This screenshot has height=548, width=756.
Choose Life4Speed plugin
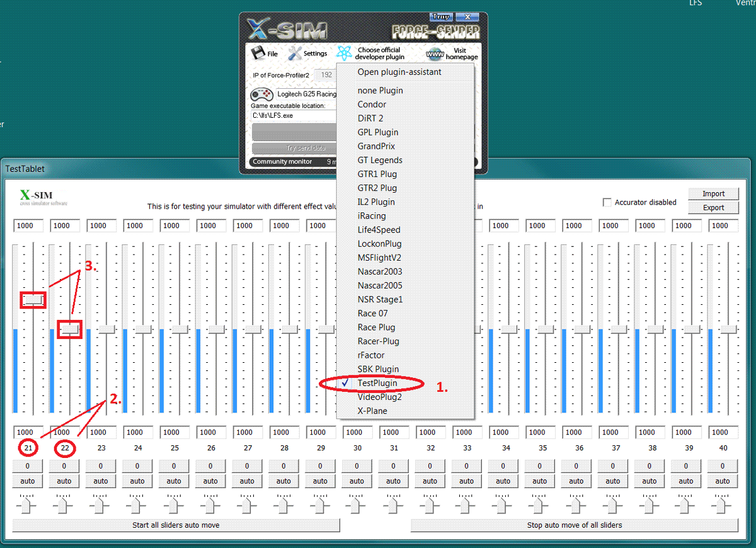point(379,230)
